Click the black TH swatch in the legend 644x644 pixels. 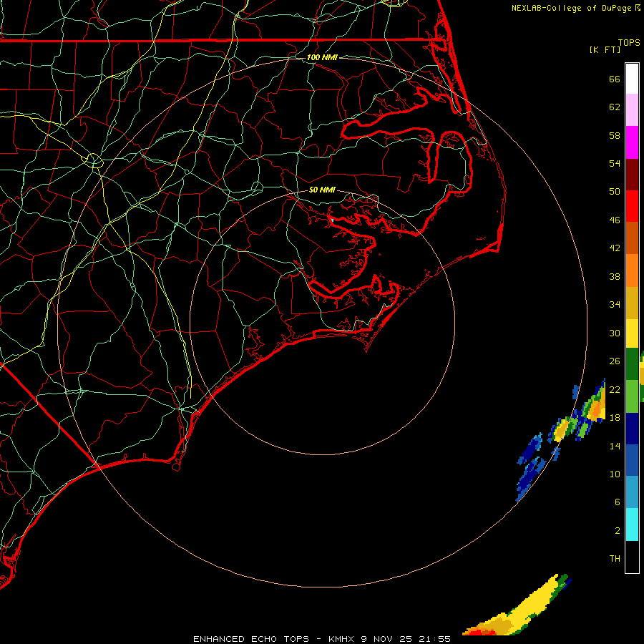pos(632,557)
